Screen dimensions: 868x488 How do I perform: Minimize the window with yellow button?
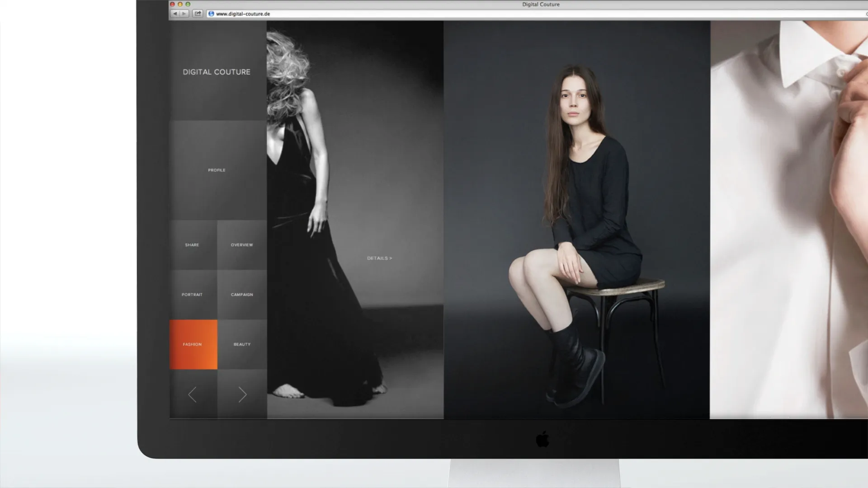(x=180, y=4)
